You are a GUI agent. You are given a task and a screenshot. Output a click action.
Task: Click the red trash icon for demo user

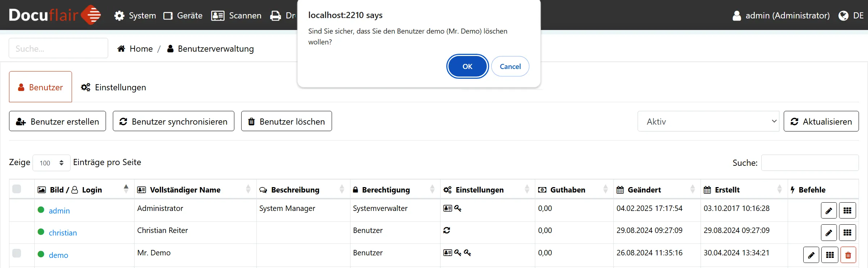[x=848, y=255]
